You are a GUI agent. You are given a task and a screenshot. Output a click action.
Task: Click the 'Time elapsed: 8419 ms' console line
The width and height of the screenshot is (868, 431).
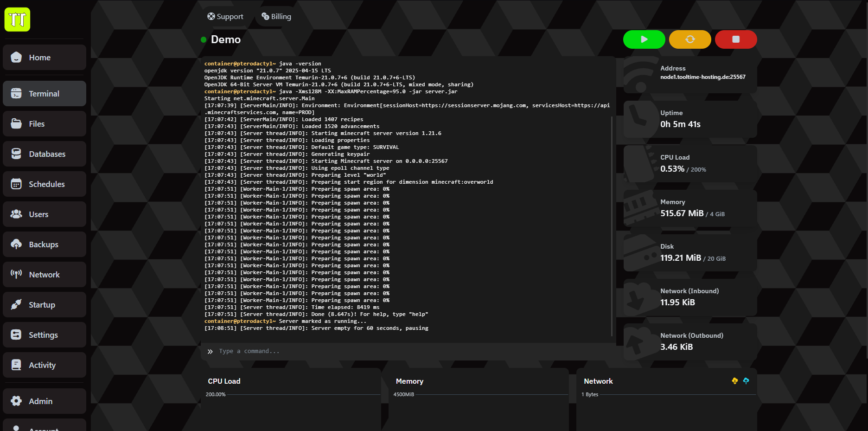pos(292,307)
